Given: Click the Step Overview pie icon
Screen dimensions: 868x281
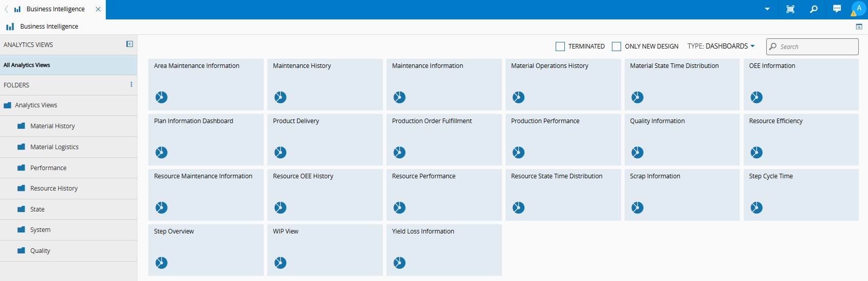Looking at the screenshot, I should point(162,263).
